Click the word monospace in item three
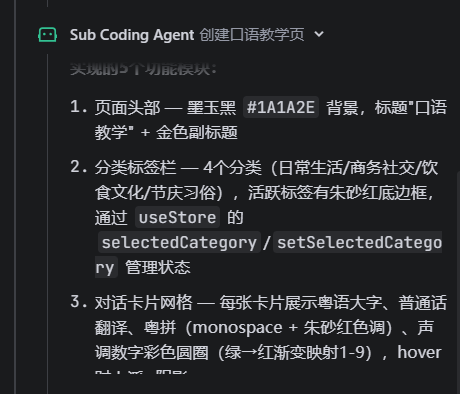Viewport: 460px width, 394px height. pyautogui.click(x=238, y=328)
